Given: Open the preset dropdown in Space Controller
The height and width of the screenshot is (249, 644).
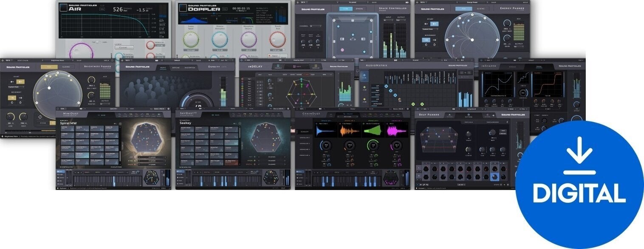Looking at the screenshot, I should [x=353, y=2].
